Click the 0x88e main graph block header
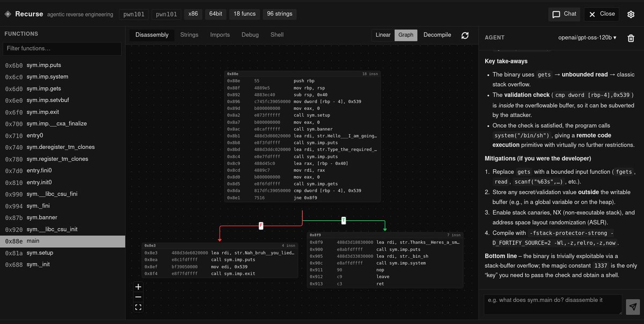The height and width of the screenshot is (324, 644). coord(302,74)
